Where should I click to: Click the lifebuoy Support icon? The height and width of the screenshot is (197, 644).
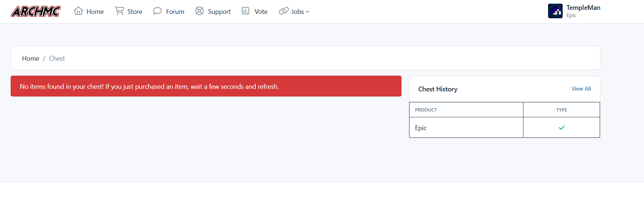pos(199,11)
